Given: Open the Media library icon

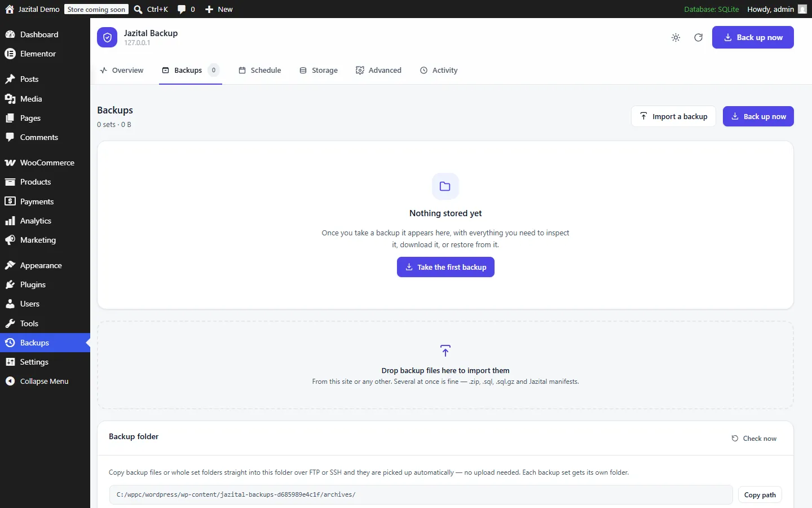Looking at the screenshot, I should point(10,99).
